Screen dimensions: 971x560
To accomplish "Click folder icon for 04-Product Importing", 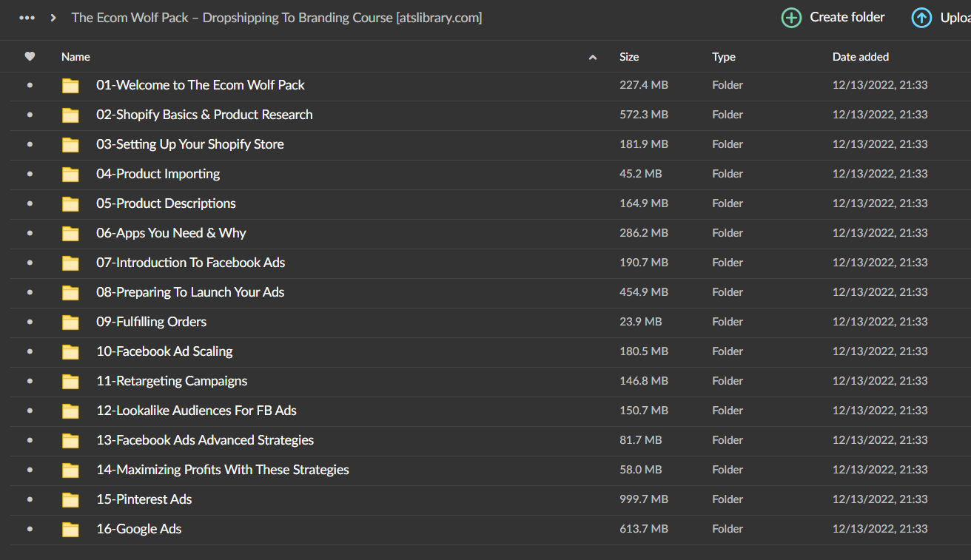I will click(70, 175).
